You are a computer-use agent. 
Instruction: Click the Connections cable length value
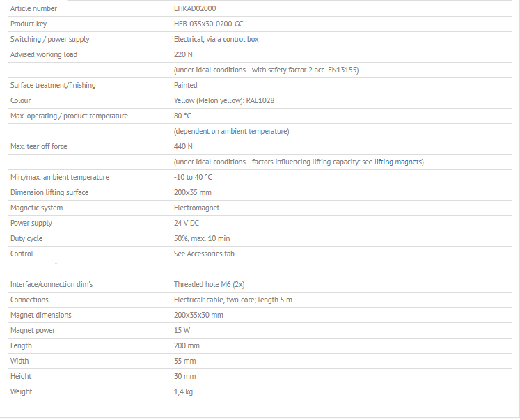click(x=233, y=300)
